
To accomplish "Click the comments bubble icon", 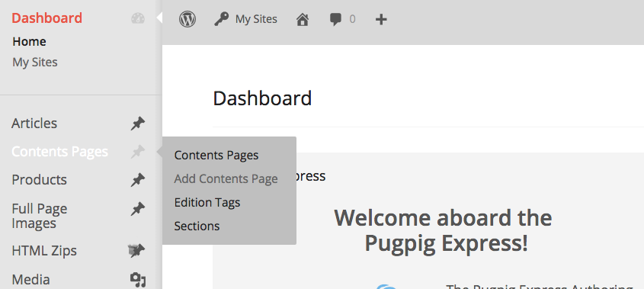I will [335, 19].
